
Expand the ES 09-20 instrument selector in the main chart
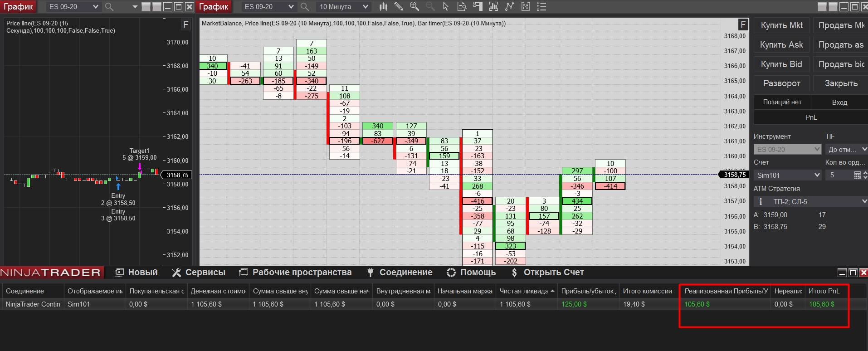(269, 7)
